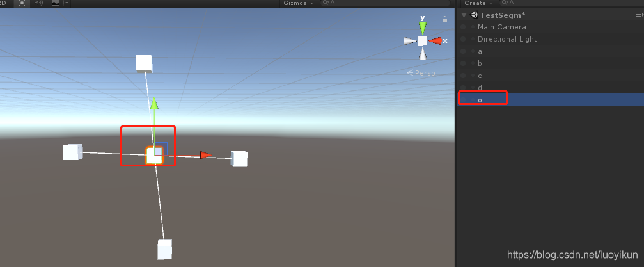The width and height of the screenshot is (644, 267).
Task: Click the red X axis cone
Action: click(x=436, y=41)
